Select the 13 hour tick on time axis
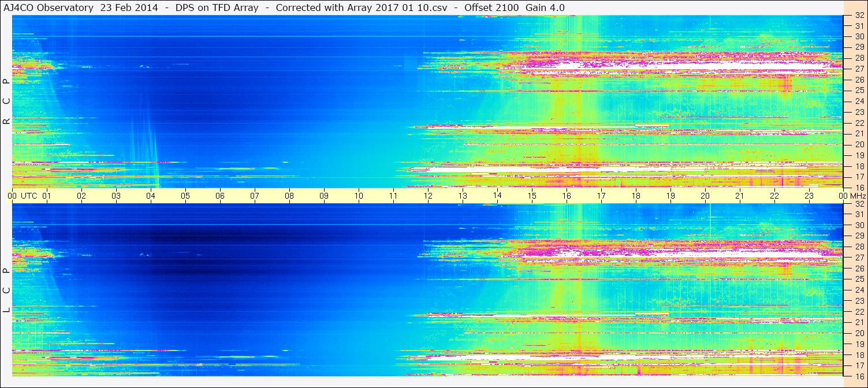This screenshot has width=868, height=388. [463, 196]
